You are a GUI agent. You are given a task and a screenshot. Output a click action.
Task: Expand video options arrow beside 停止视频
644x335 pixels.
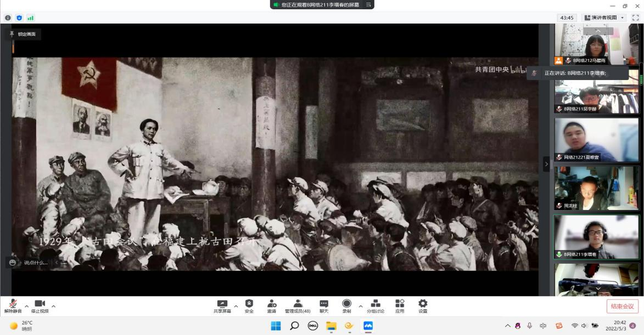pos(53,306)
